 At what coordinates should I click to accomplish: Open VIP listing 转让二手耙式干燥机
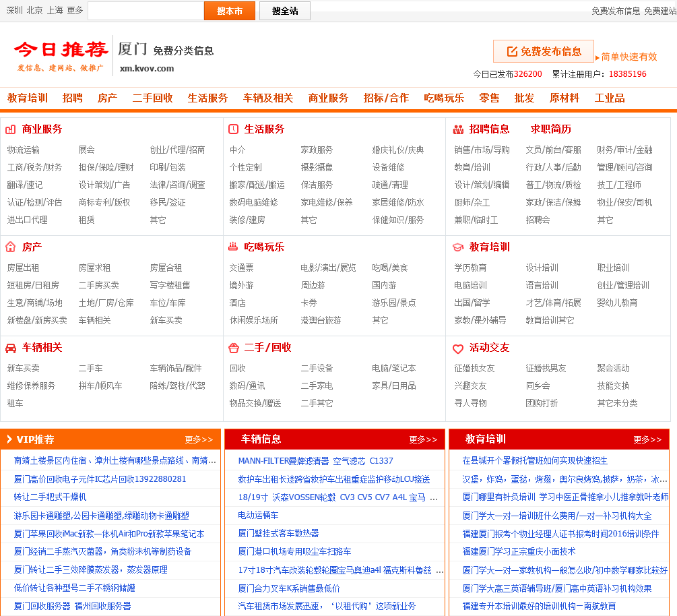(x=50, y=497)
